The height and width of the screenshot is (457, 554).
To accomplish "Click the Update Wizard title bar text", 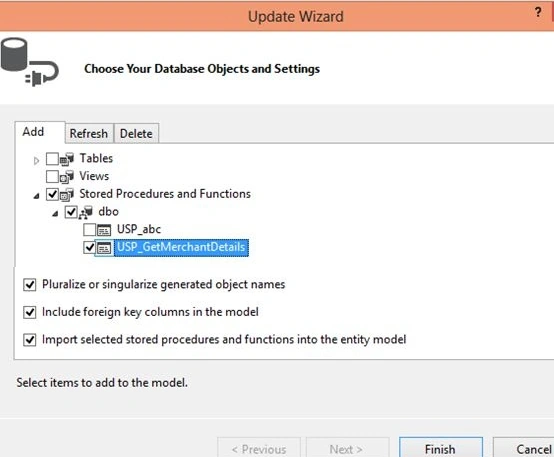I will tap(296, 16).
